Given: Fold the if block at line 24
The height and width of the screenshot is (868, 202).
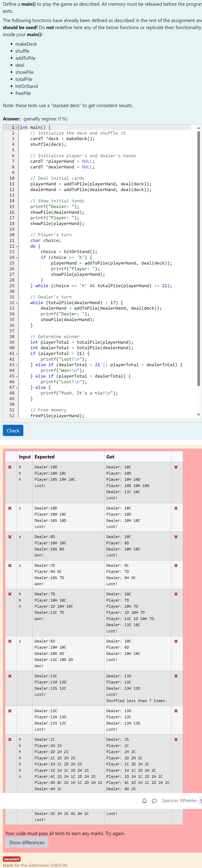Looking at the screenshot, I should (x=17, y=257).
